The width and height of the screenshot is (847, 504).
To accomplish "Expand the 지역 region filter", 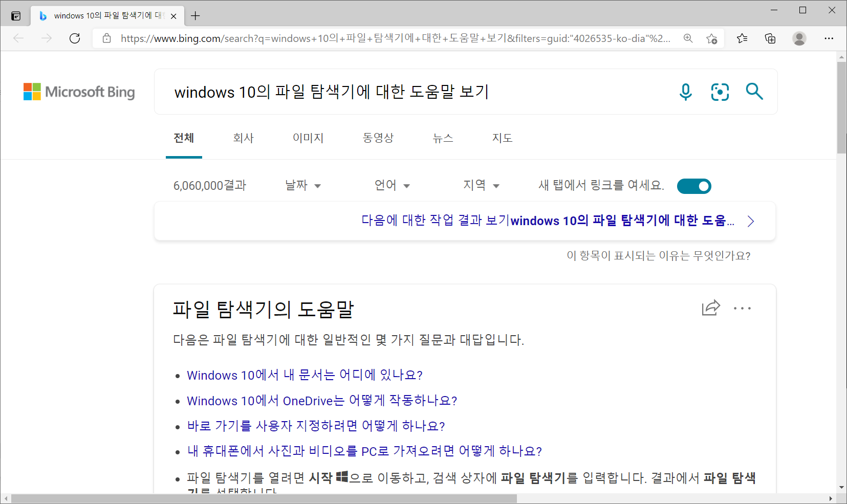I will coord(481,185).
